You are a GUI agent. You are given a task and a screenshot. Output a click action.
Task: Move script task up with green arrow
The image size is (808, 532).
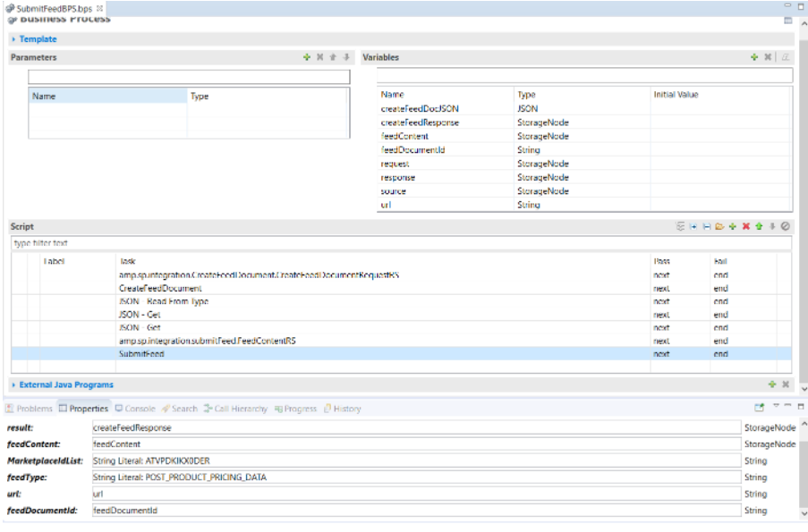click(x=759, y=226)
